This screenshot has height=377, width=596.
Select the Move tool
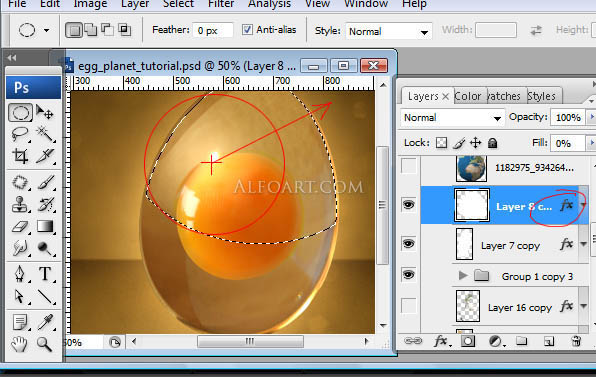(x=45, y=112)
